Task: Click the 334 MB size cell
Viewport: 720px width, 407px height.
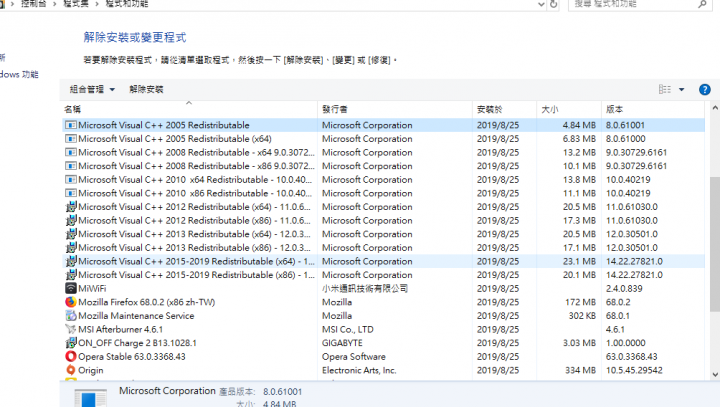Action: click(580, 370)
